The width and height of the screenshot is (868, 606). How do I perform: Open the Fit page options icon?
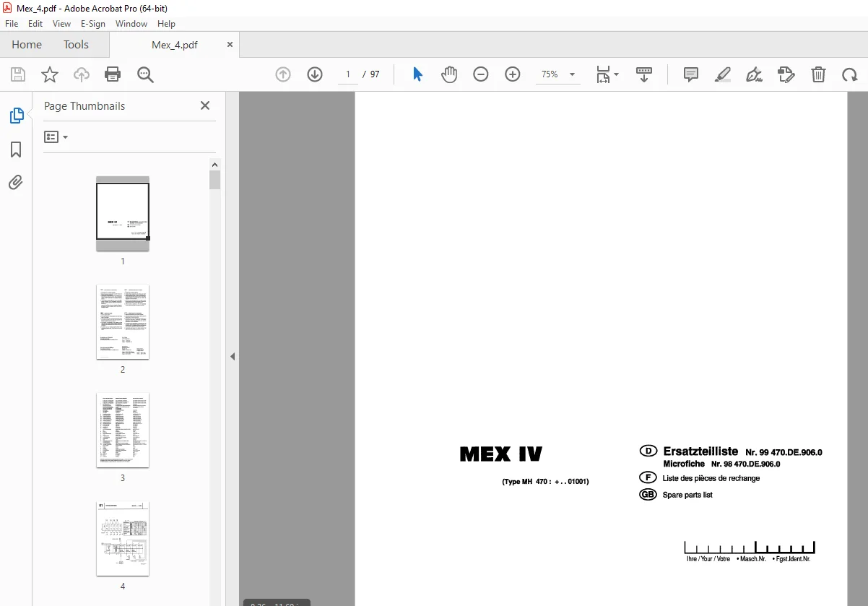[x=607, y=74]
